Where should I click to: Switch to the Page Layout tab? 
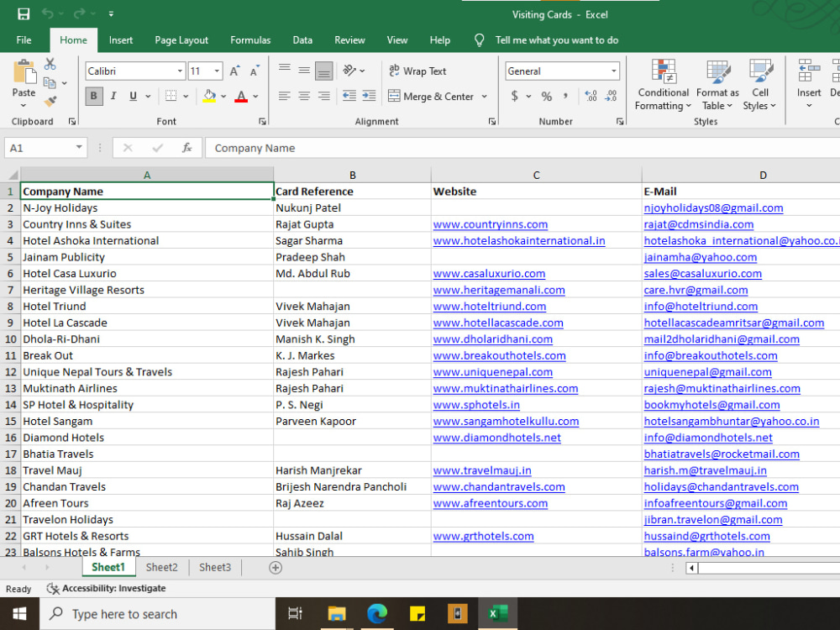click(x=181, y=40)
